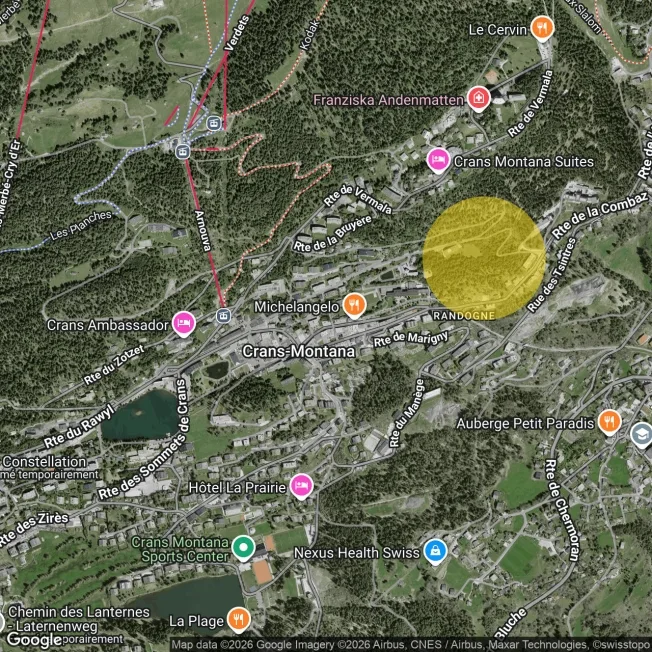Image resolution: width=652 pixels, height=652 pixels.
Task: Click the Crans-Montana town label
Action: [299, 351]
